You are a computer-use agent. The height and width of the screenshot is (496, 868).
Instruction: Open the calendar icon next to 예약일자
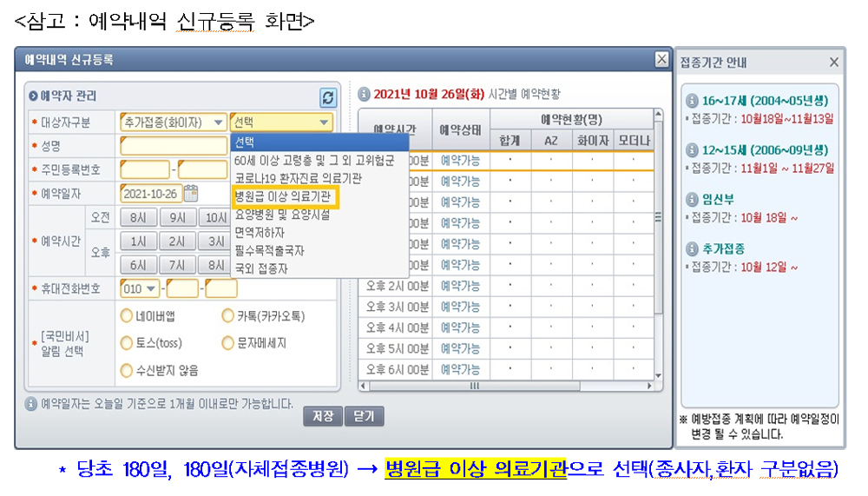[191, 193]
